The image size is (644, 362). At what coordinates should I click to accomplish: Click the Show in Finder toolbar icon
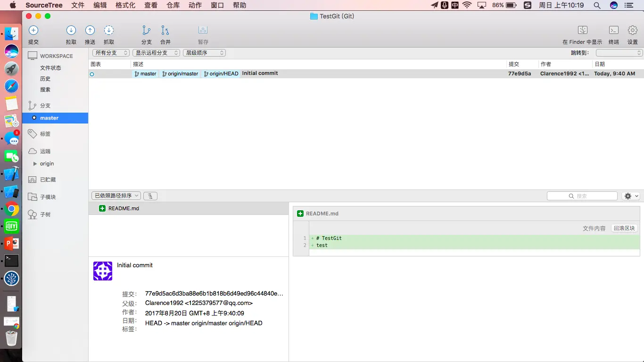(583, 30)
